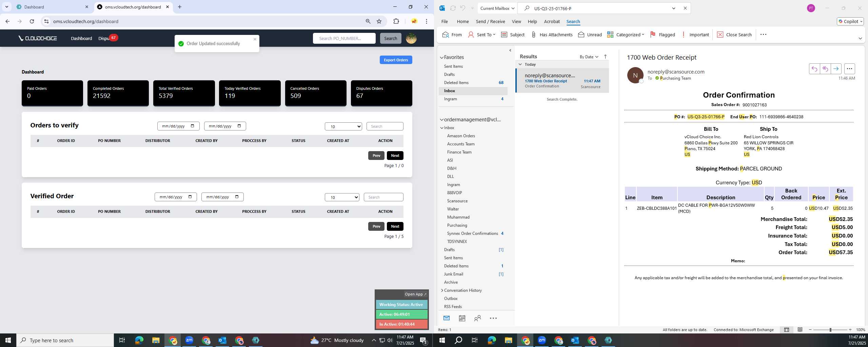Switch to Normal view in the Outlook status bar
This screenshot has width=868, height=347.
click(787, 330)
